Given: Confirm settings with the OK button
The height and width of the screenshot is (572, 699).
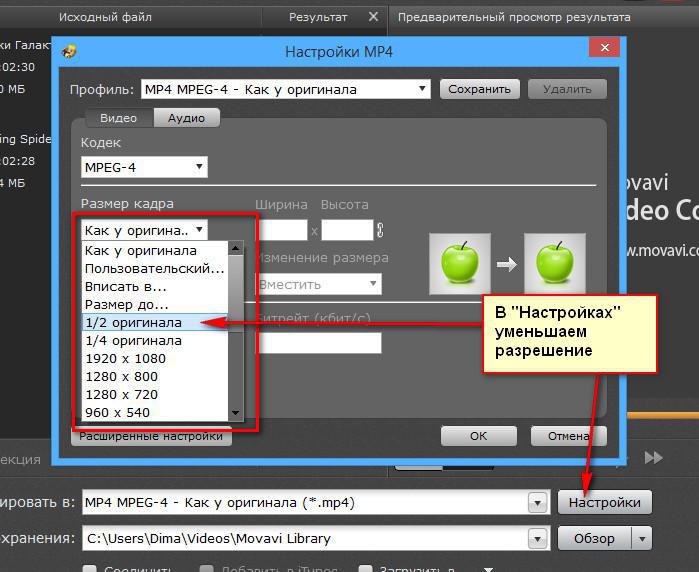Looking at the screenshot, I should [x=479, y=436].
